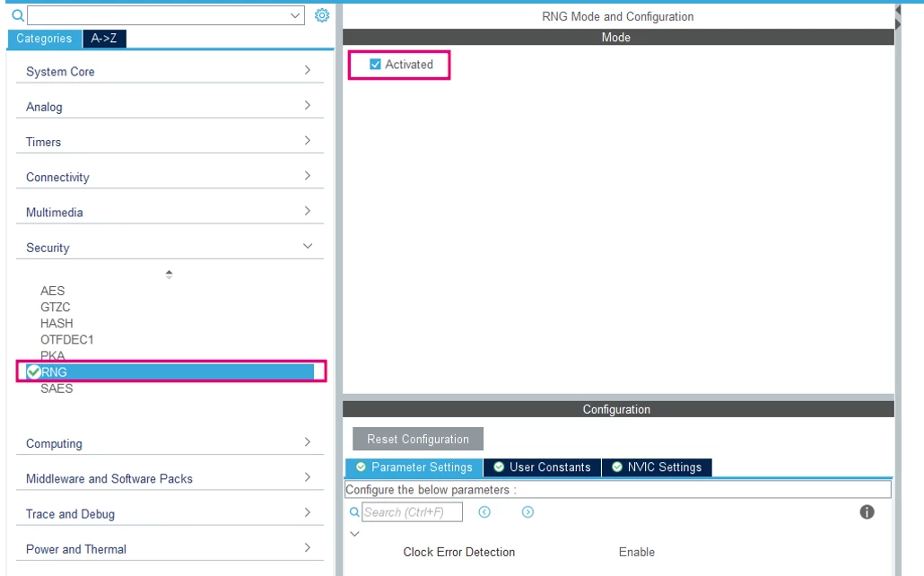
Task: Go to previous search result arrow
Action: (484, 511)
